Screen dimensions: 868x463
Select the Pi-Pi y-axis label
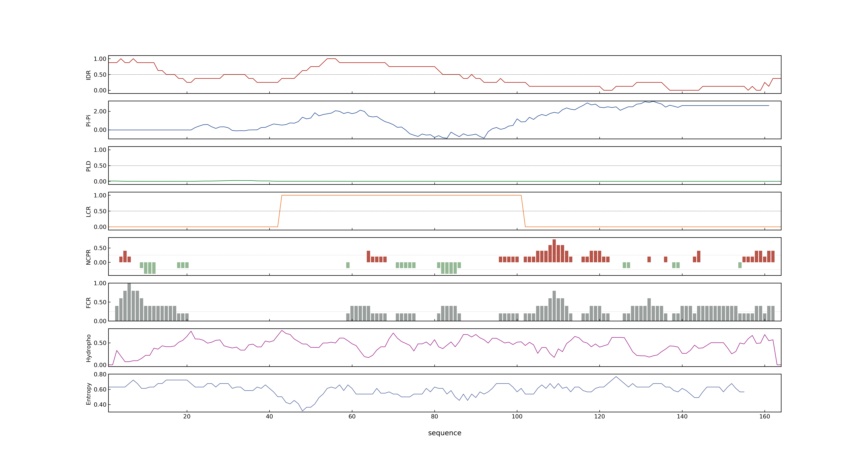[89, 120]
